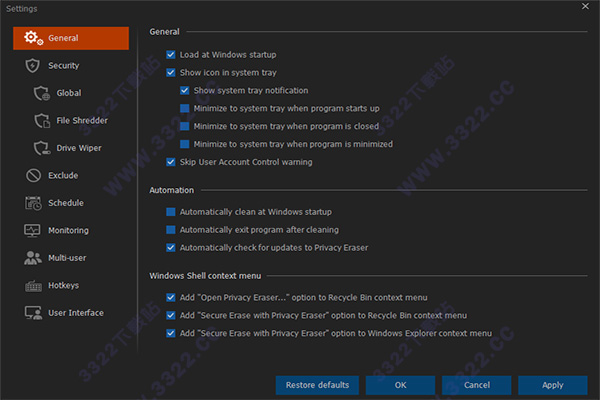600x400 pixels.
Task: Click the Monitoring icon in sidebar
Action: pyautogui.click(x=31, y=231)
